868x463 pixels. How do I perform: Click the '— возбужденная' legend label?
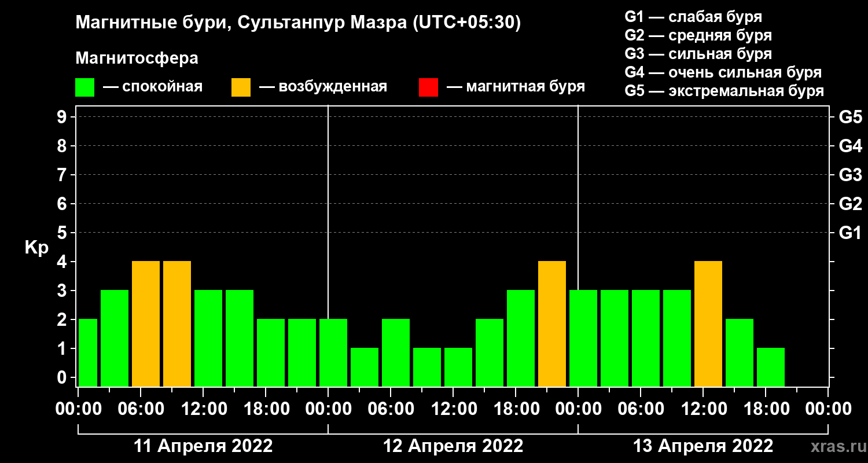323,87
